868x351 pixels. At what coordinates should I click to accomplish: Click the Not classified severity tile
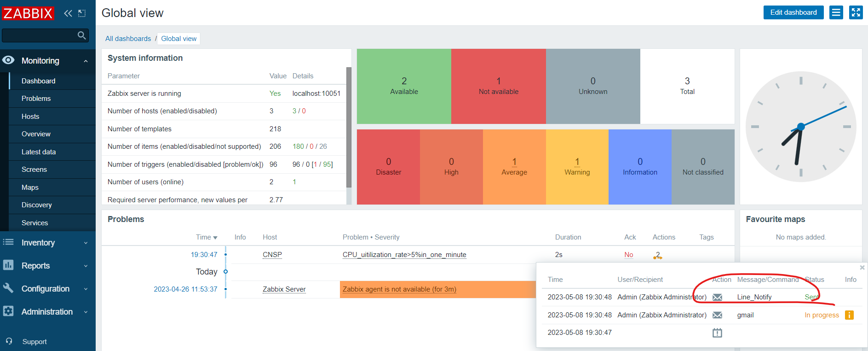[703, 167]
